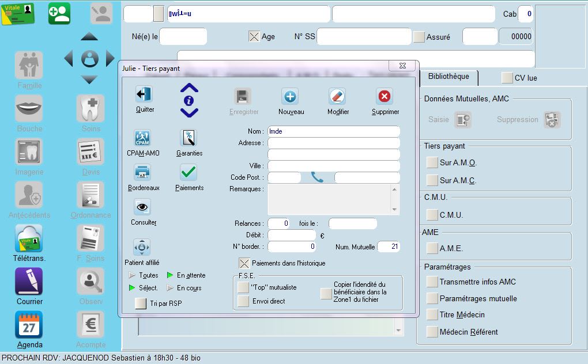Screen dimensions: 588x364
Task: Check the Envoi direct option
Action: click(243, 301)
